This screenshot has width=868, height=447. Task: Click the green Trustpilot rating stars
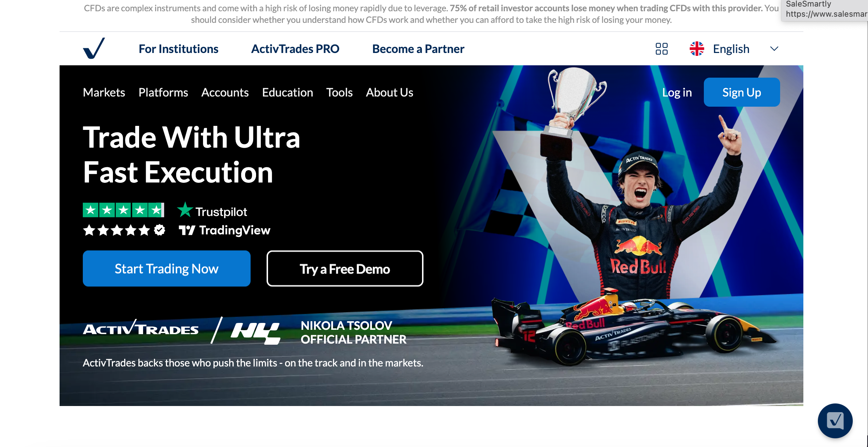[x=123, y=210]
